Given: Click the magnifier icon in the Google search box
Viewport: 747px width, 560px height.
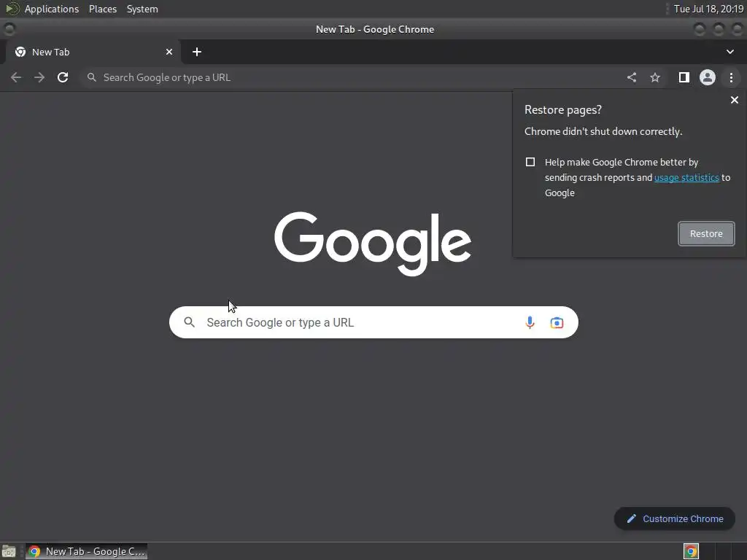Looking at the screenshot, I should (x=189, y=322).
